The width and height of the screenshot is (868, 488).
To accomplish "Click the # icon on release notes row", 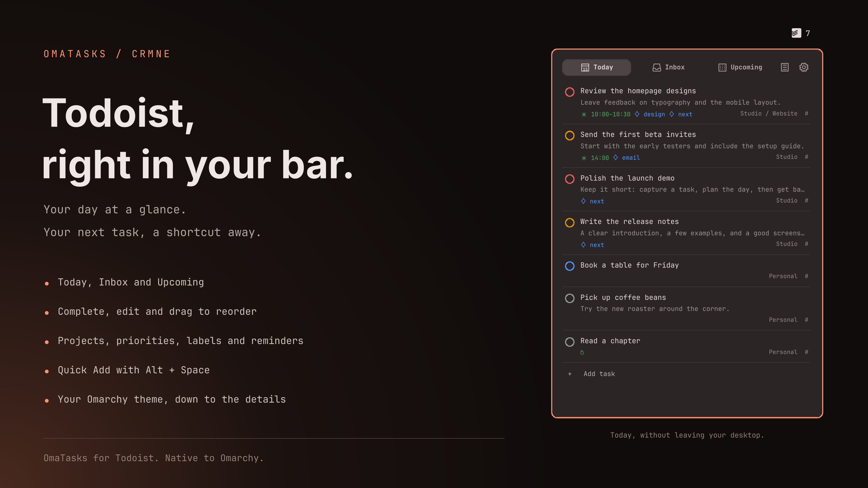I will pyautogui.click(x=806, y=244).
